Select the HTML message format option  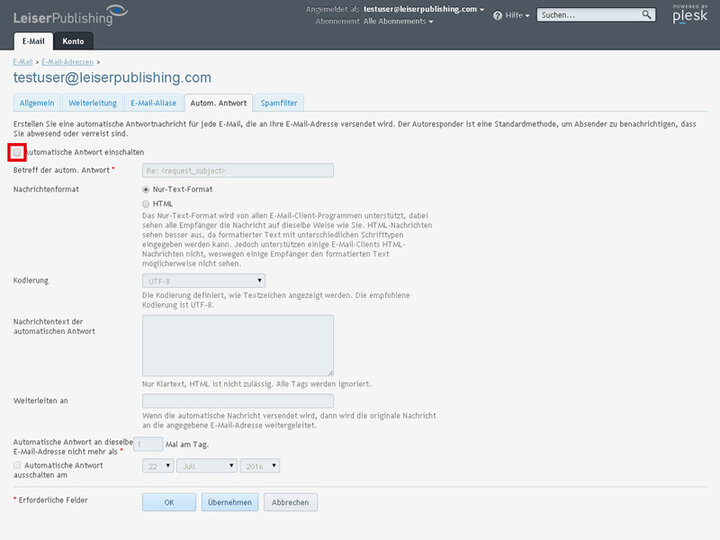coord(147,203)
